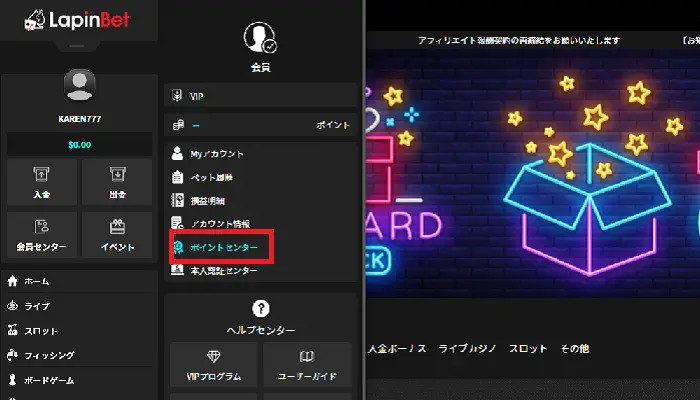This screenshot has height=400, width=700.
Task: Open 会員センター member center tile
Action: [41, 234]
